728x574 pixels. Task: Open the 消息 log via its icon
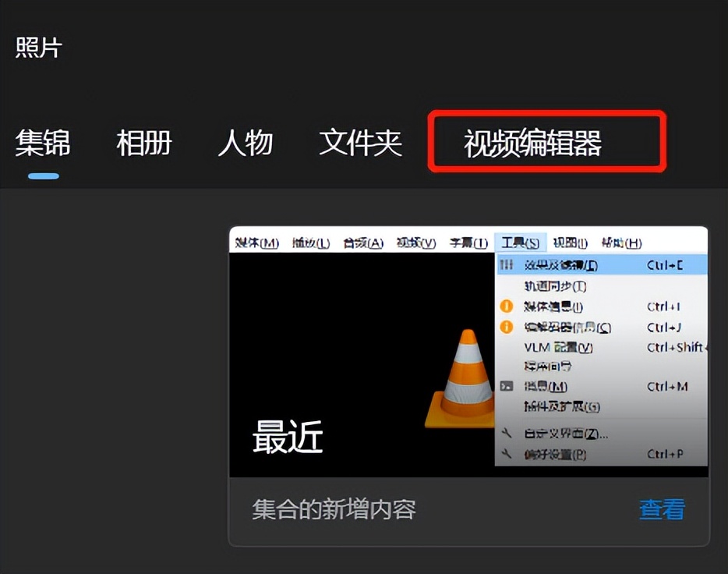(x=507, y=387)
